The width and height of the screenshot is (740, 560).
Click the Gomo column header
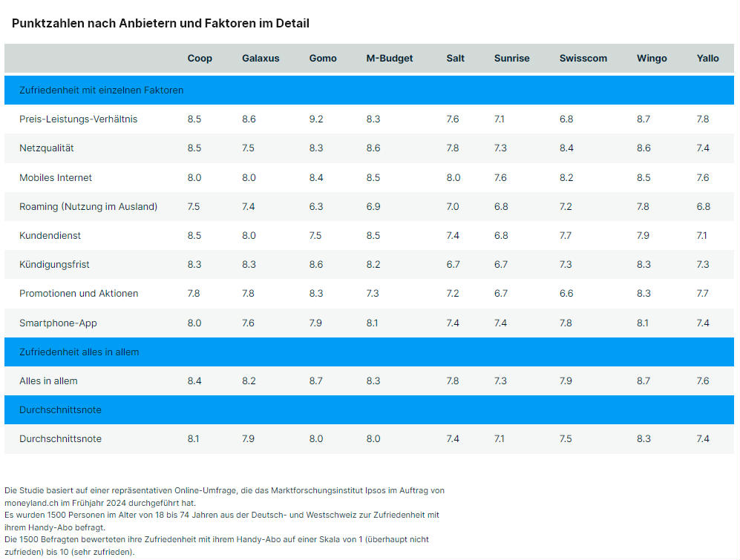click(323, 59)
